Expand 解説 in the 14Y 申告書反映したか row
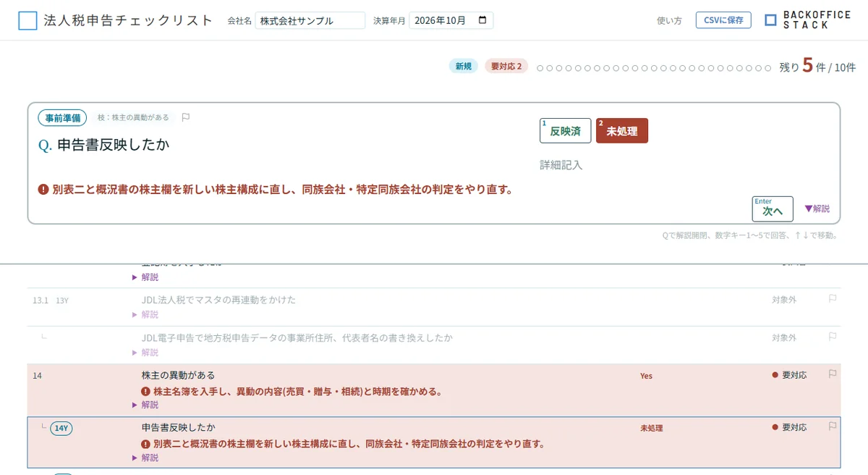This screenshot has height=475, width=868. [x=145, y=458]
